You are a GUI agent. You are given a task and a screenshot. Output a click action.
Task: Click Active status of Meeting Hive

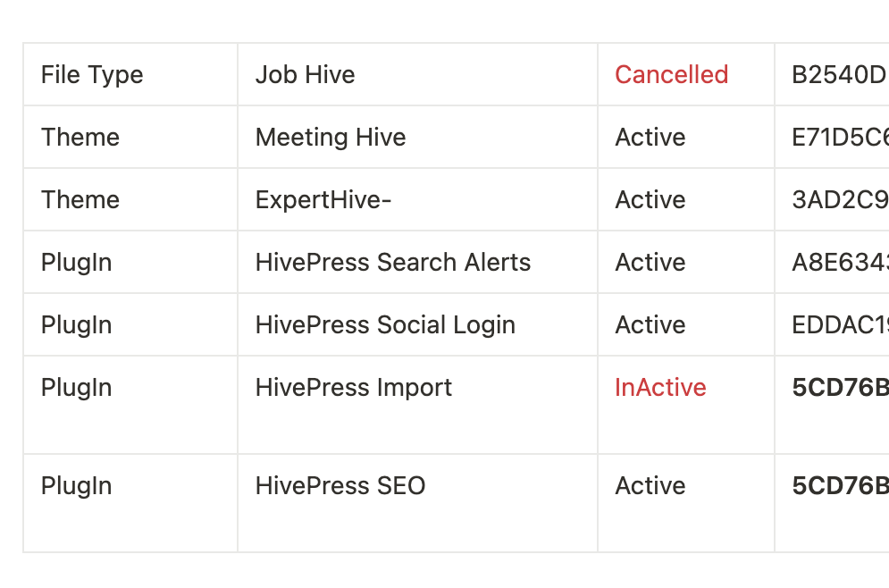click(650, 138)
